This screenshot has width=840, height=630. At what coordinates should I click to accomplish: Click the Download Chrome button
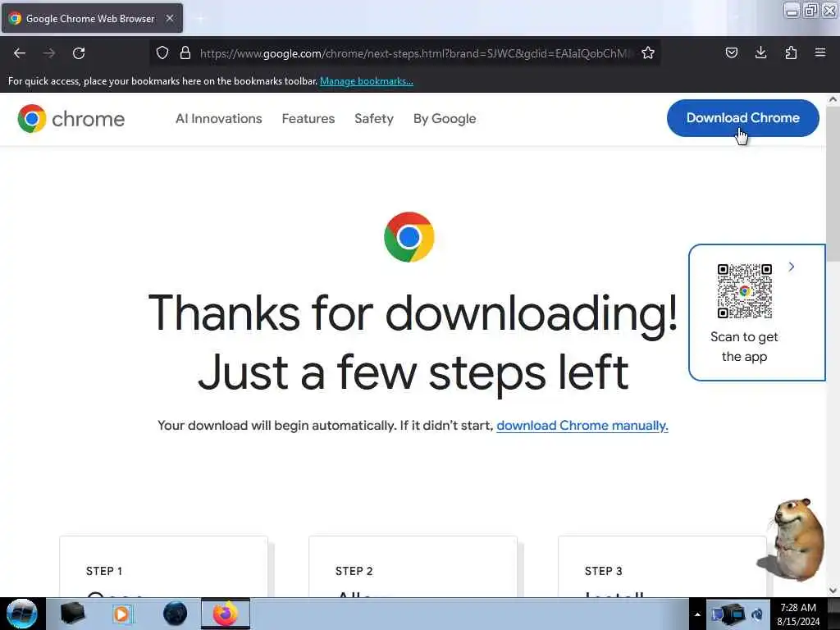click(742, 118)
